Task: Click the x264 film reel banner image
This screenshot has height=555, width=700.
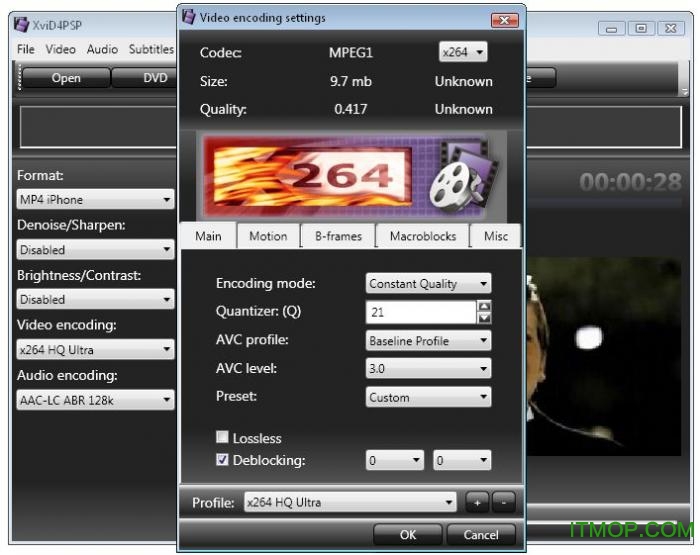Action: [350, 177]
